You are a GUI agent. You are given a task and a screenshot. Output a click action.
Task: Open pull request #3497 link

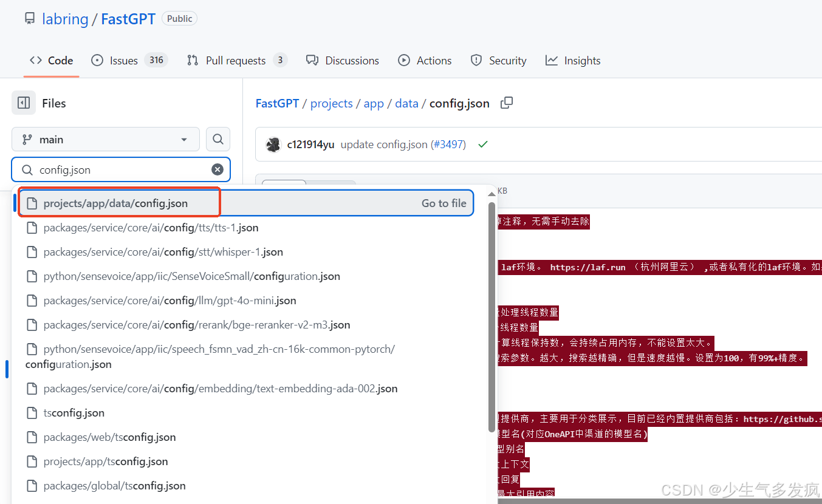[x=448, y=145]
